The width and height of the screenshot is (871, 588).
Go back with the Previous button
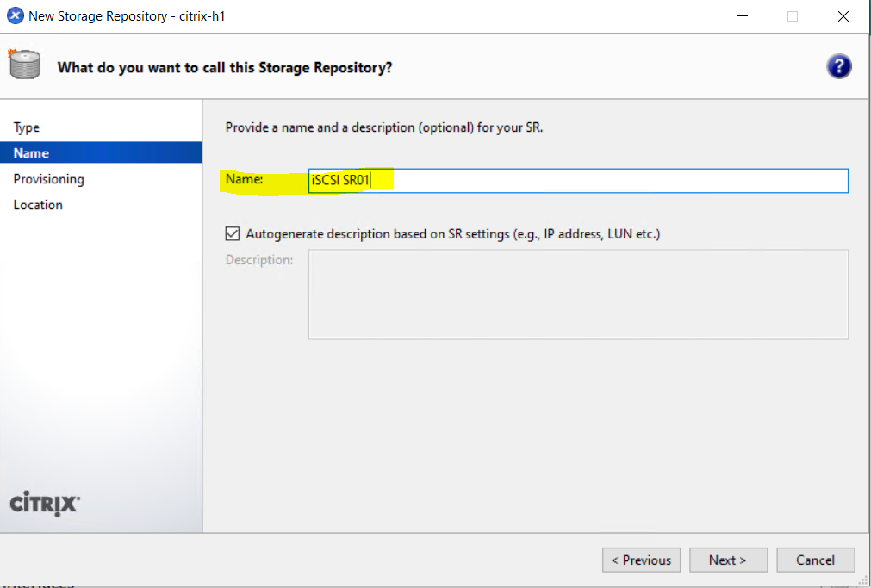641,560
